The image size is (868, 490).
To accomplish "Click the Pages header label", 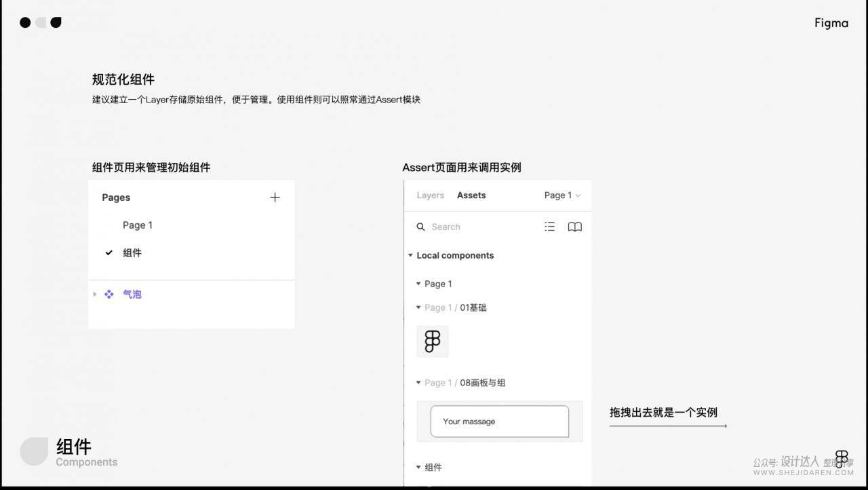I will (116, 197).
